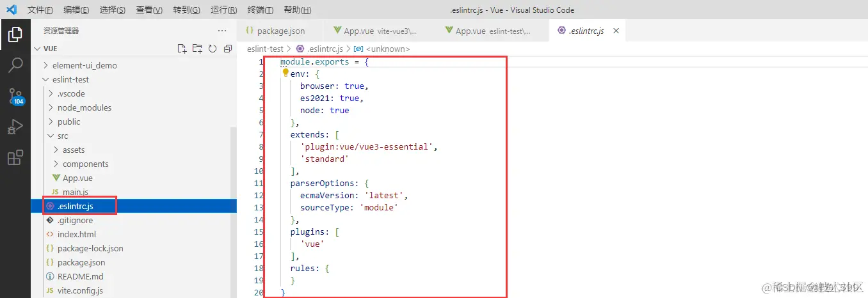The width and height of the screenshot is (868, 298).
Task: Open the 帮助(H) menu
Action: click(297, 10)
